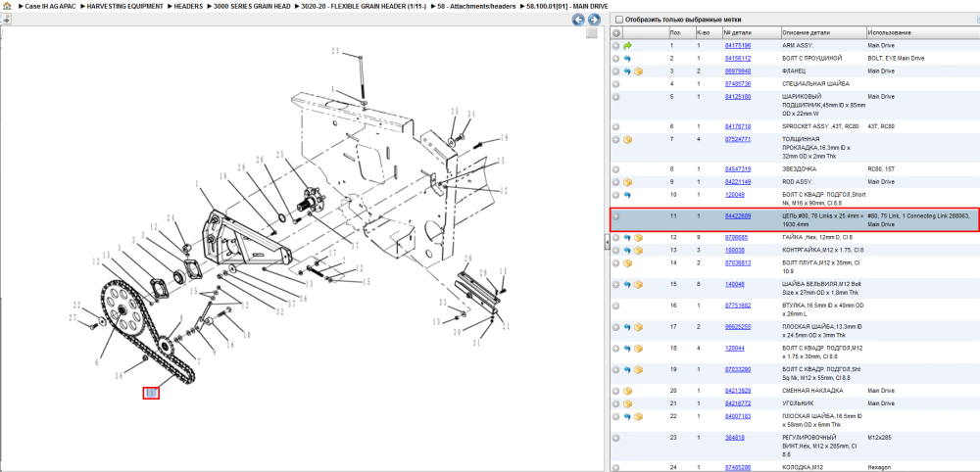Add ЗВЕЗДОЧКА row with plus icon
This screenshot has width=980, height=472.
pos(616,169)
